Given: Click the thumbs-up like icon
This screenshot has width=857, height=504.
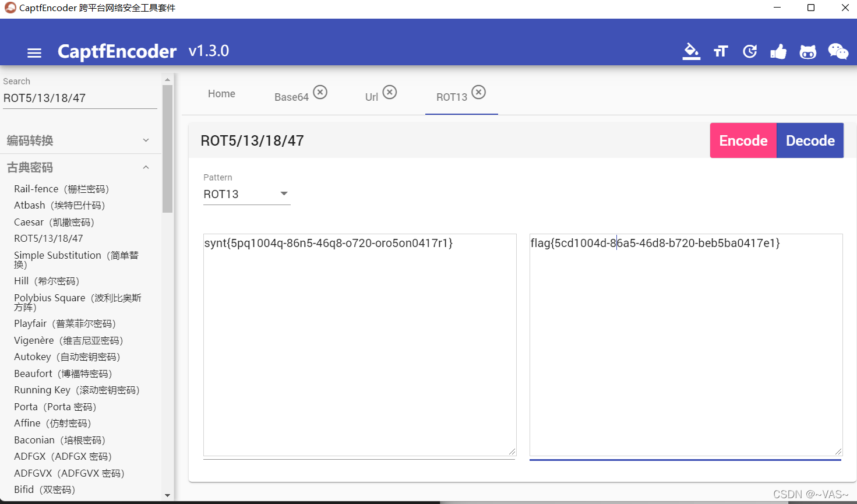Looking at the screenshot, I should [x=778, y=52].
